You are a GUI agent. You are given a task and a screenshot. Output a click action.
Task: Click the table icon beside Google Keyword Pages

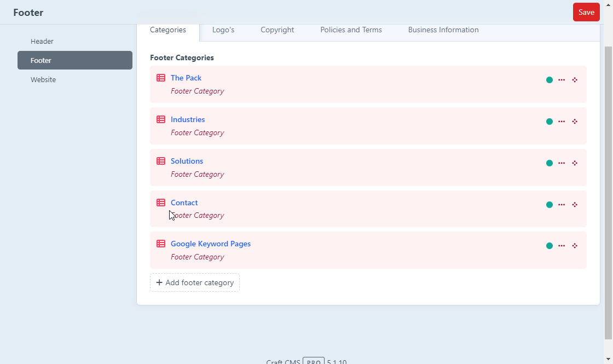click(160, 243)
